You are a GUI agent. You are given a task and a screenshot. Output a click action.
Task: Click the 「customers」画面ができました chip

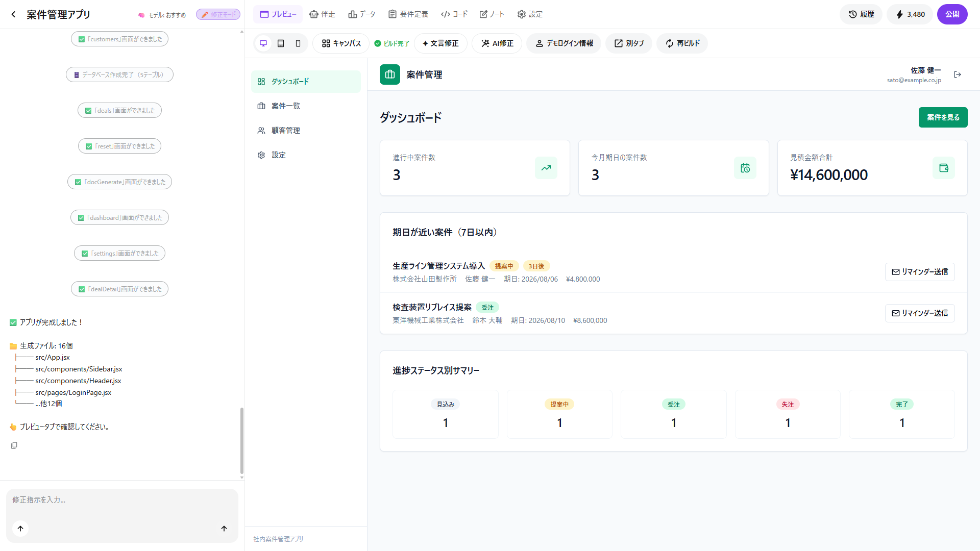click(x=119, y=39)
